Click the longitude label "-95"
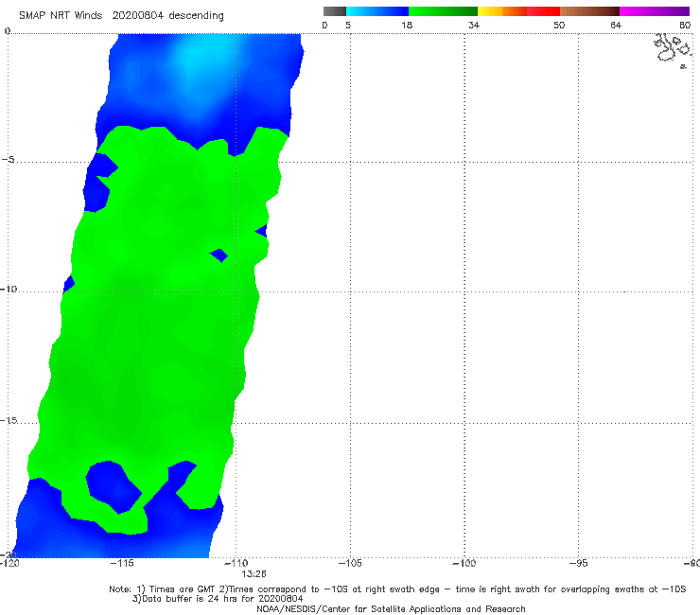The height and width of the screenshot is (615, 700). [x=578, y=563]
